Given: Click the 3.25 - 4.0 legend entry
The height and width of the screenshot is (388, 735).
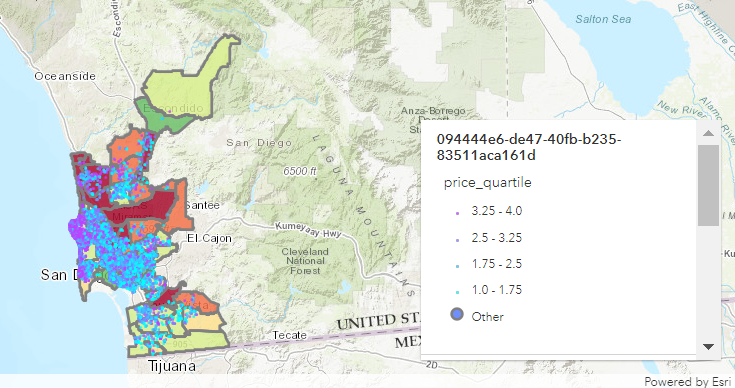Looking at the screenshot, I should point(489,211).
